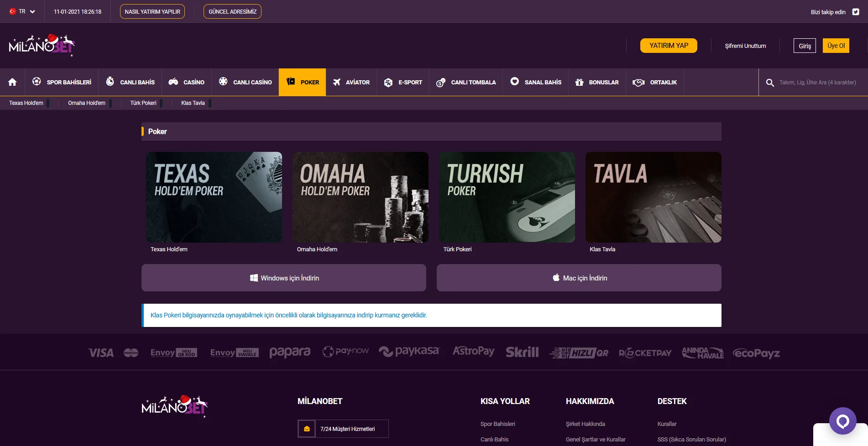Switch to Klas Tavla sub-tab
868x446 pixels.
click(x=193, y=103)
